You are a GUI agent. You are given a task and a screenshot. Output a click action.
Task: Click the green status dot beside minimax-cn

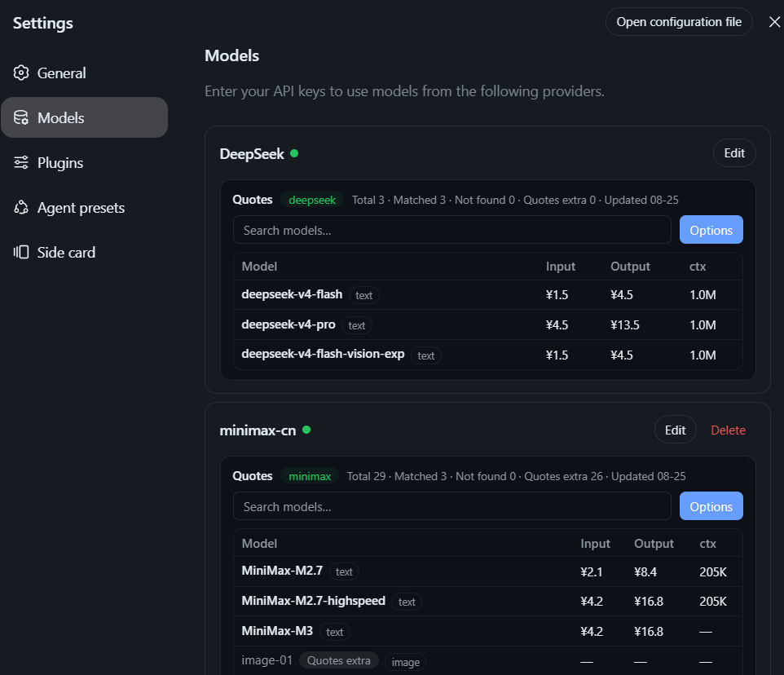pyautogui.click(x=306, y=430)
